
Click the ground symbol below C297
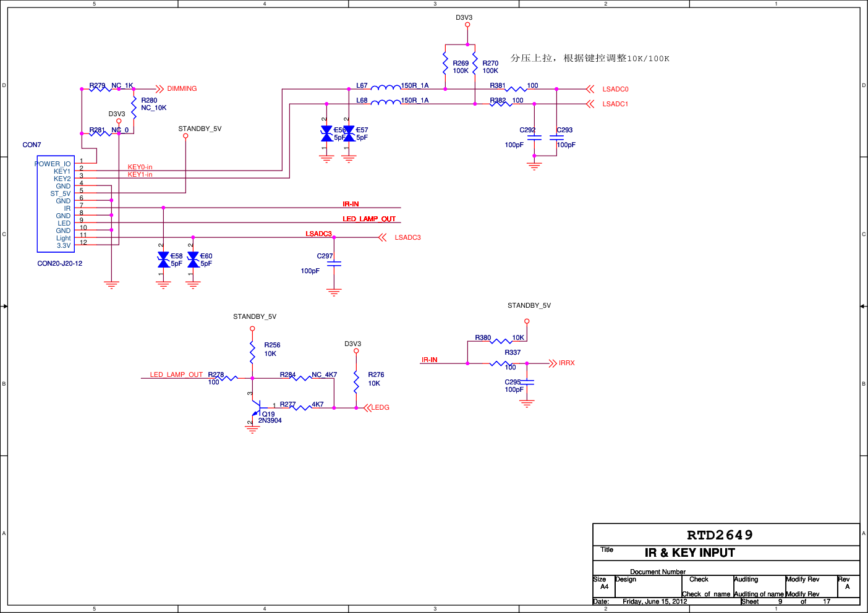334,292
